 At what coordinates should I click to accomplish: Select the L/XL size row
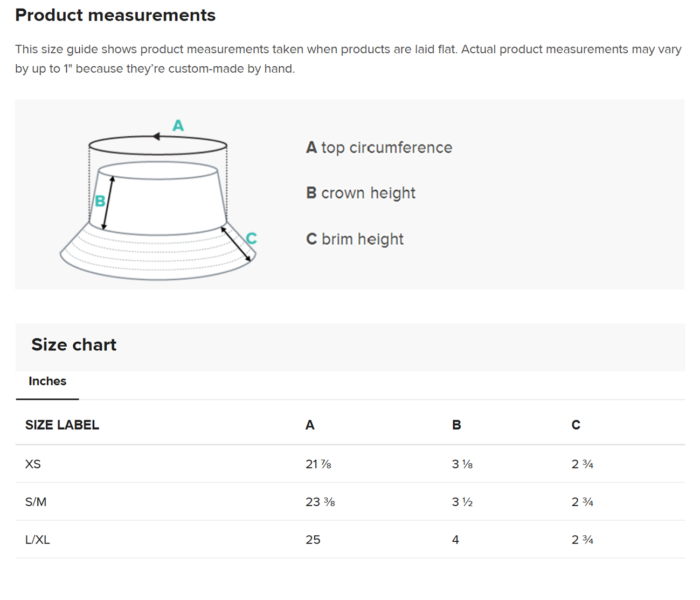pyautogui.click(x=37, y=540)
